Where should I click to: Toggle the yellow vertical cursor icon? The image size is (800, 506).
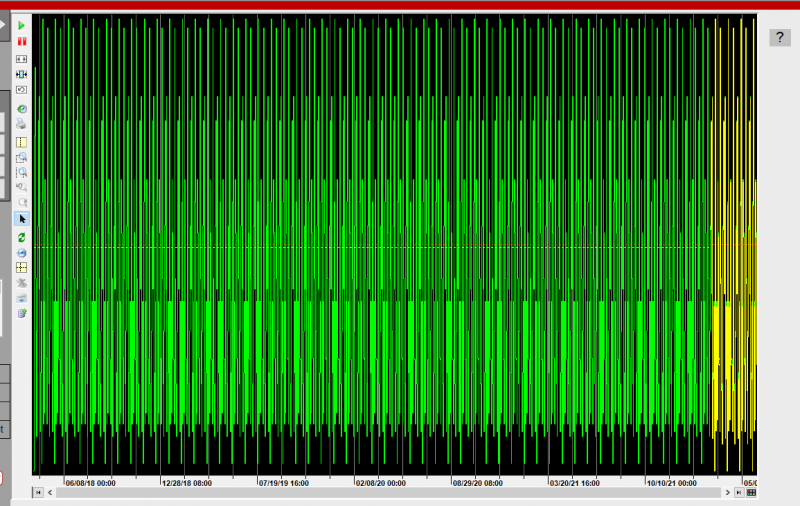[x=21, y=142]
